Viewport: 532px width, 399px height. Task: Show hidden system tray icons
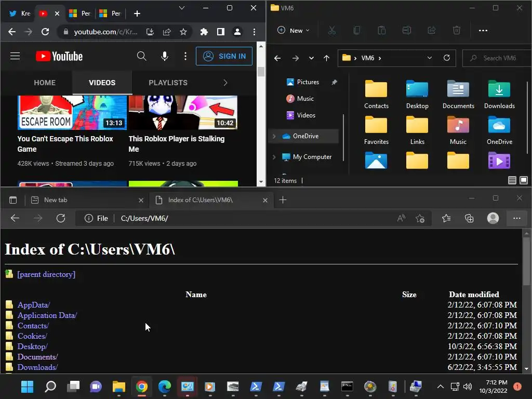tap(440, 387)
